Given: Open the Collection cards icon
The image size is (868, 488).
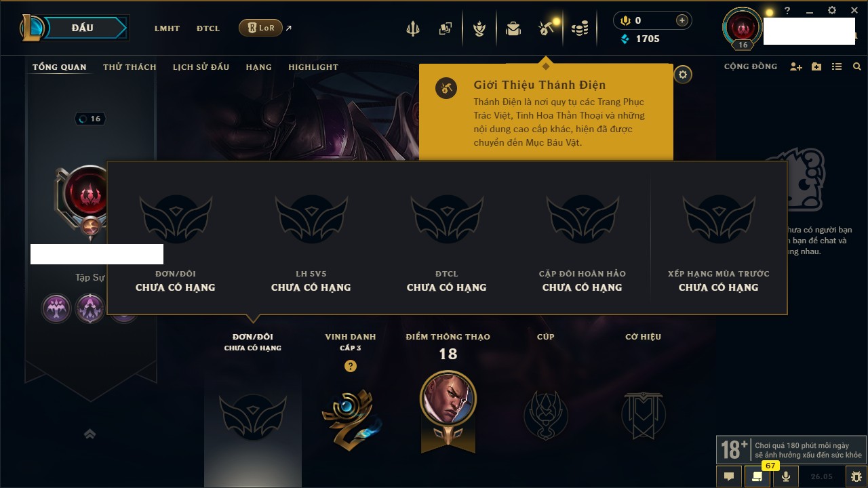Looking at the screenshot, I should 446,28.
